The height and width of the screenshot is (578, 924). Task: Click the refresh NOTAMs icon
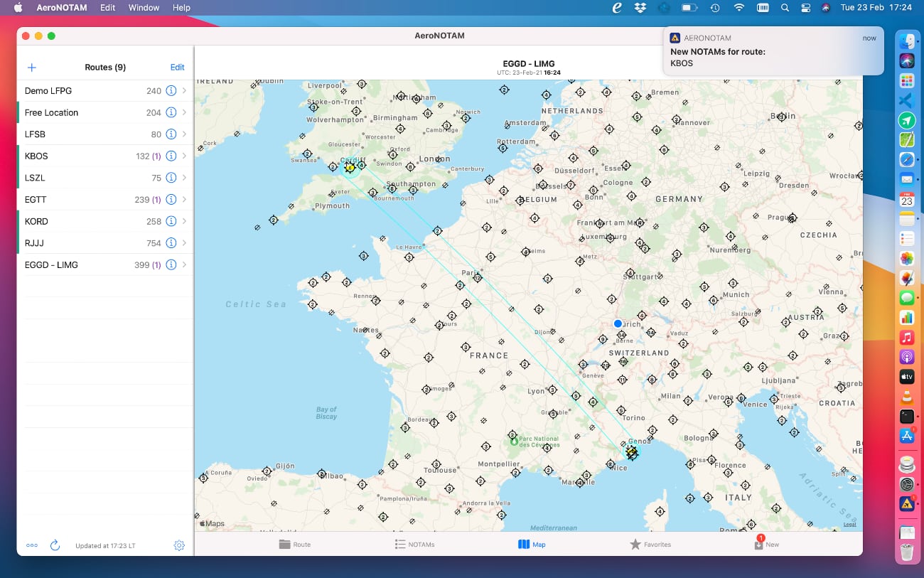click(55, 545)
